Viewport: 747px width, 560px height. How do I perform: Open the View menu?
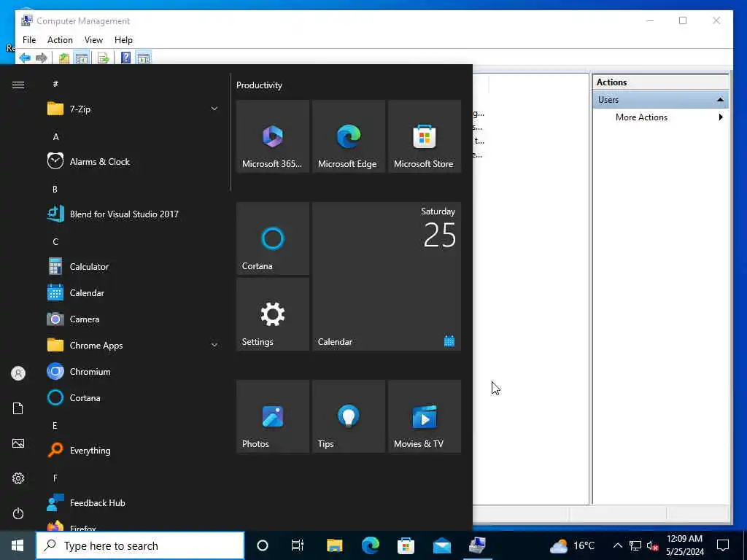(x=93, y=40)
